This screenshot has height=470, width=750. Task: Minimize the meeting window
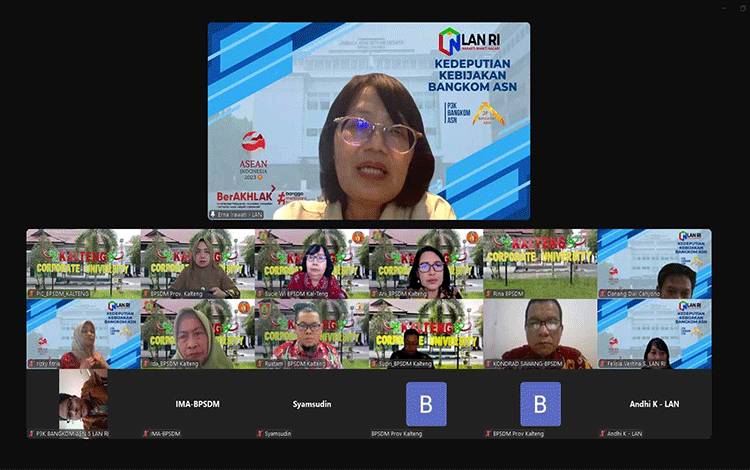(726, 8)
